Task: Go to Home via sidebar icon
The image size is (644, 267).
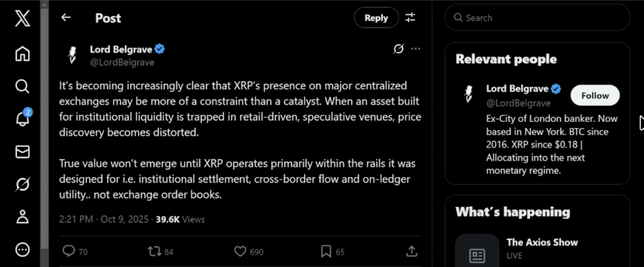Action: [x=22, y=54]
